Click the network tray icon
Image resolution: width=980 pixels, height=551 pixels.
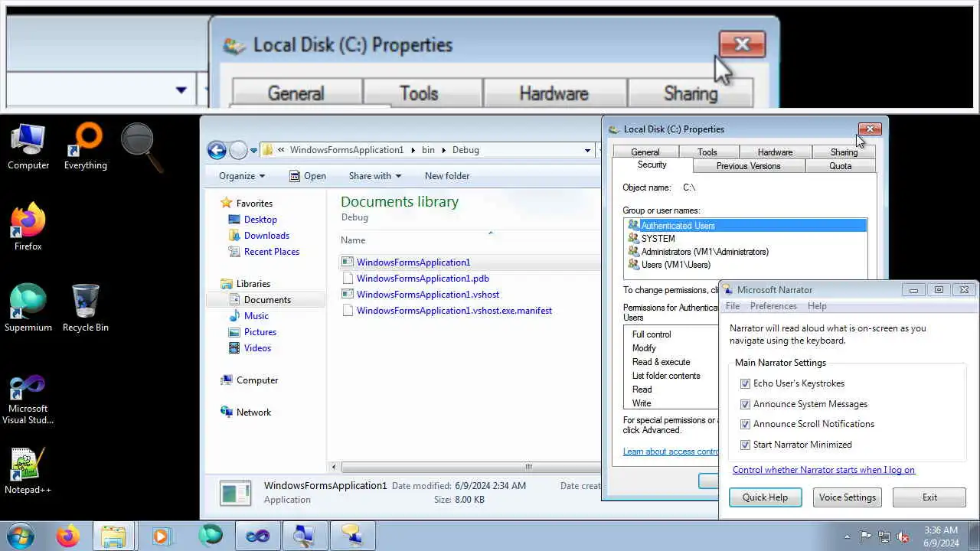884,536
